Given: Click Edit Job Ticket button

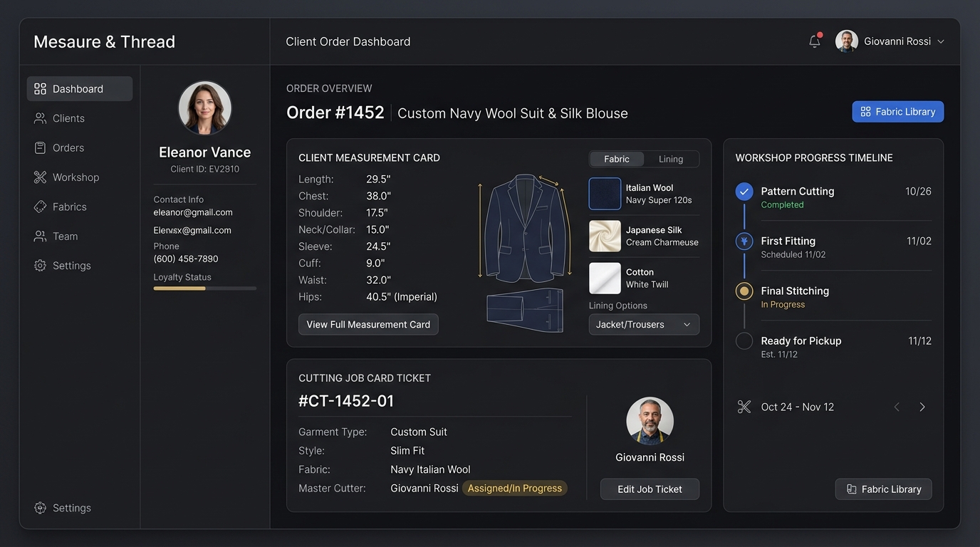Looking at the screenshot, I should point(650,489).
